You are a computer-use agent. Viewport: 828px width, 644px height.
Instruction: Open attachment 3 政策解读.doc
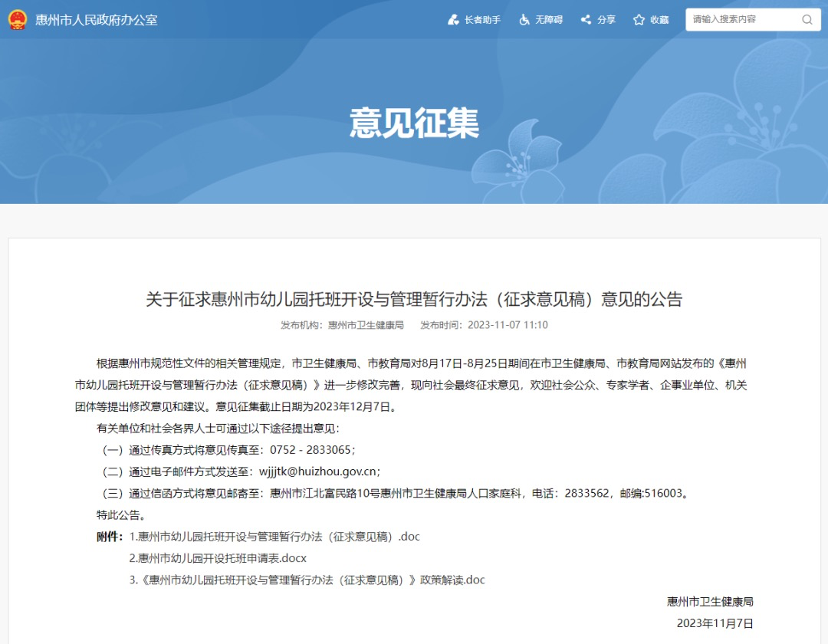pyautogui.click(x=307, y=580)
